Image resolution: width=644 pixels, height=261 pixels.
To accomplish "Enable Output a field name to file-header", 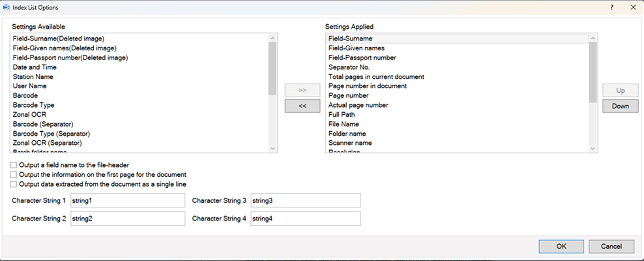I will 14,165.
